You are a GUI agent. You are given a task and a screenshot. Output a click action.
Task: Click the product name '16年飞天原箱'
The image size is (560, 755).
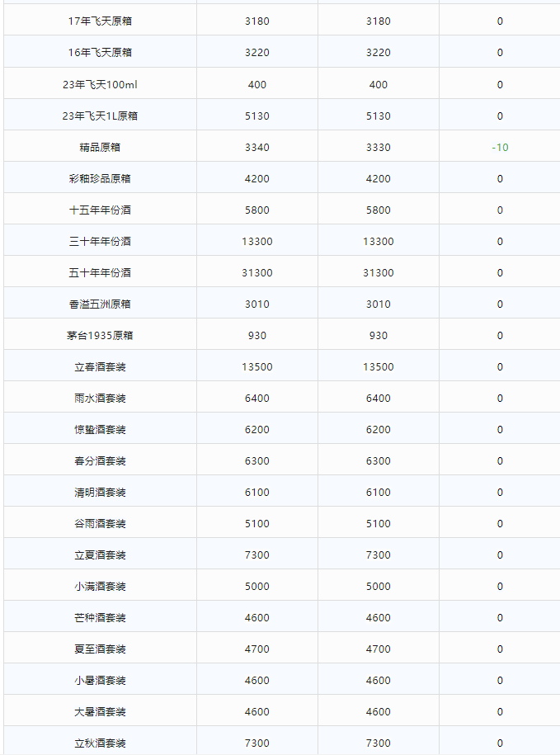pyautogui.click(x=100, y=53)
